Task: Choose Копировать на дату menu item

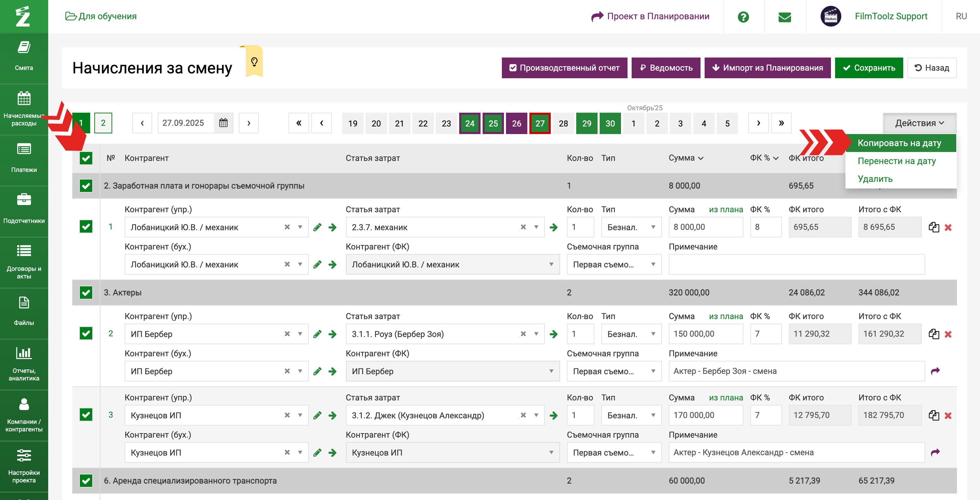Action: click(899, 143)
